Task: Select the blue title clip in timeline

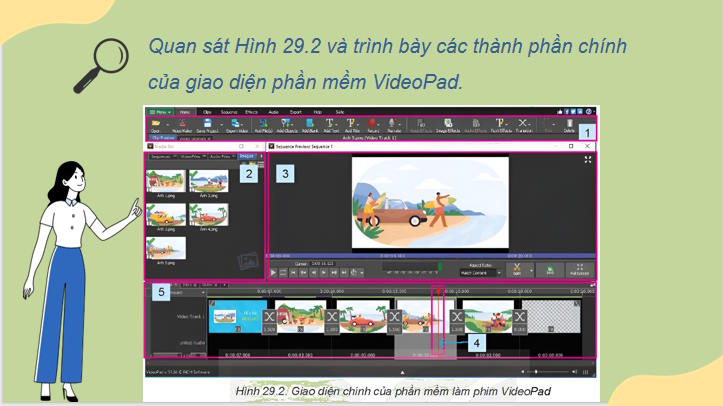Action: coord(236,316)
